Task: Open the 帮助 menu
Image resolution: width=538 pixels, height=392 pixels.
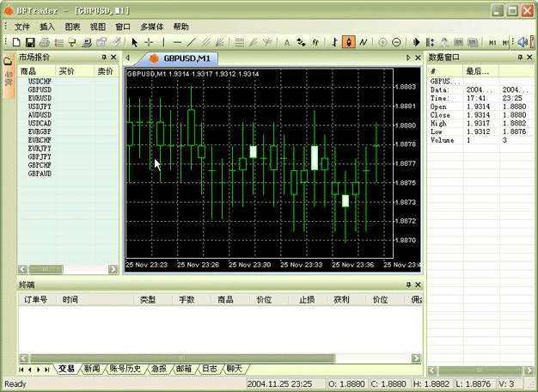Action: 180,27
